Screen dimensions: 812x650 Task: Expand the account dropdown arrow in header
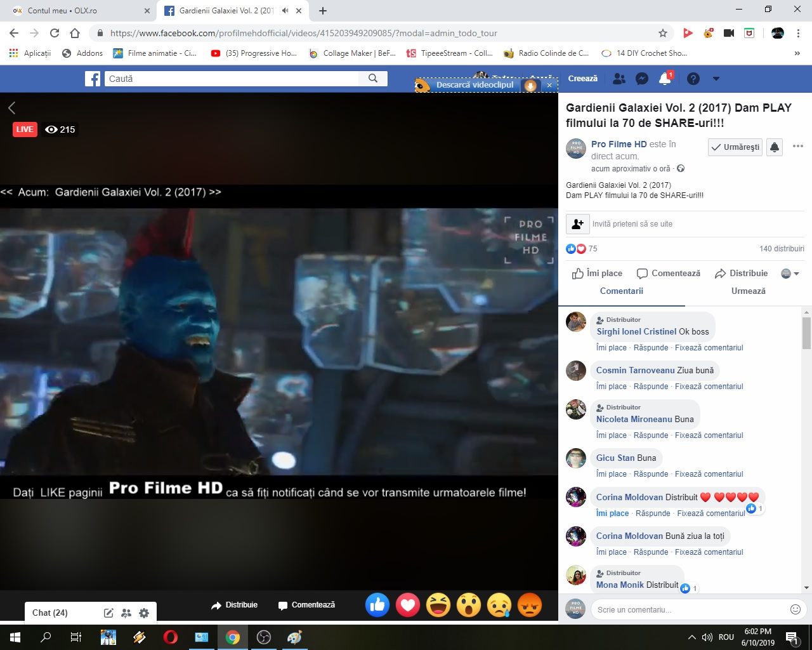point(716,79)
